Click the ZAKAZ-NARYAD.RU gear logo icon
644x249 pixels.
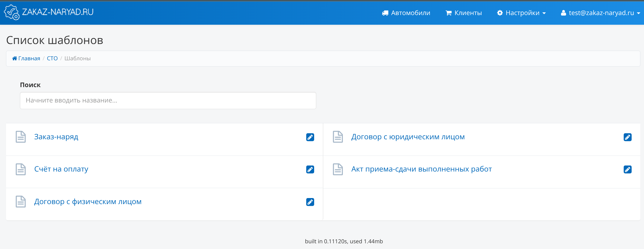click(12, 12)
